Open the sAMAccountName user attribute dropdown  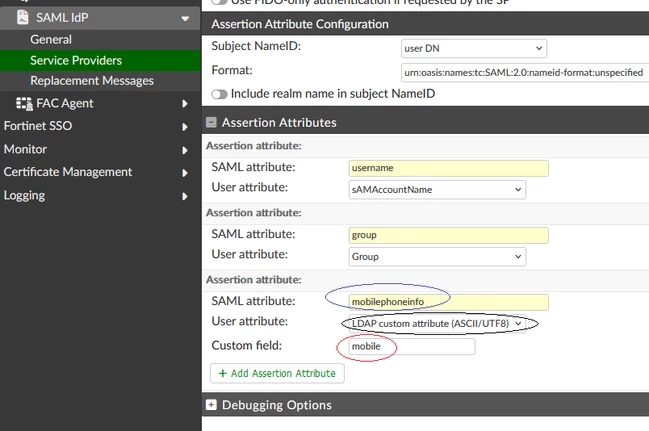pyautogui.click(x=437, y=190)
